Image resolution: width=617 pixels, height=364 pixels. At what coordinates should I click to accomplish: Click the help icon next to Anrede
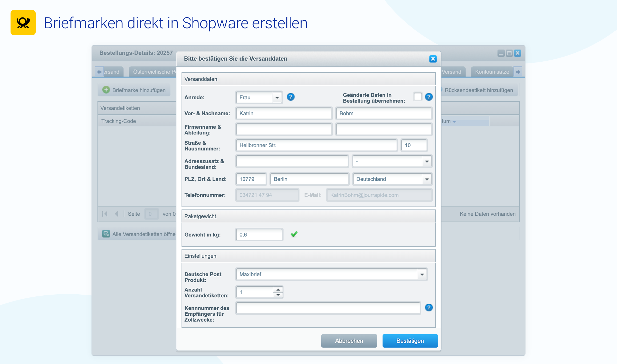pyautogui.click(x=291, y=97)
